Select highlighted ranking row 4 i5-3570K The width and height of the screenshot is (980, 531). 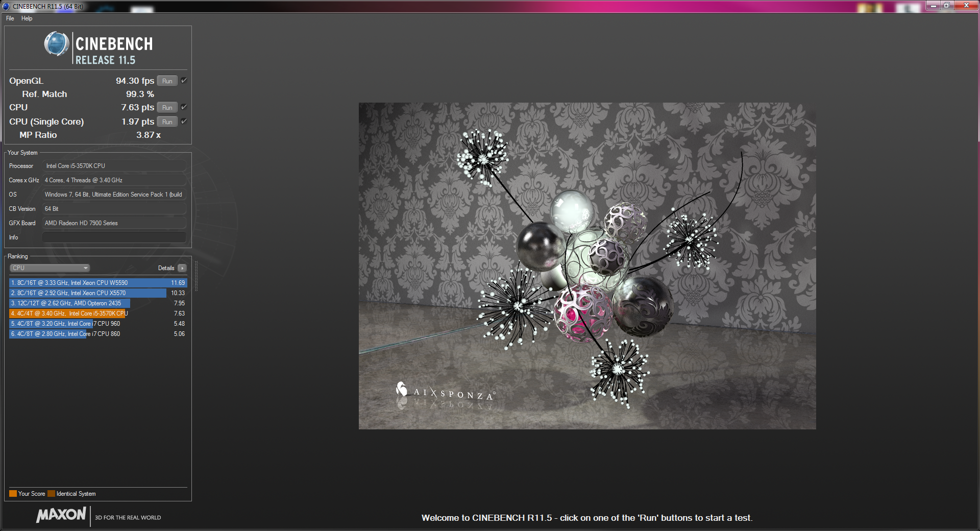coord(98,313)
